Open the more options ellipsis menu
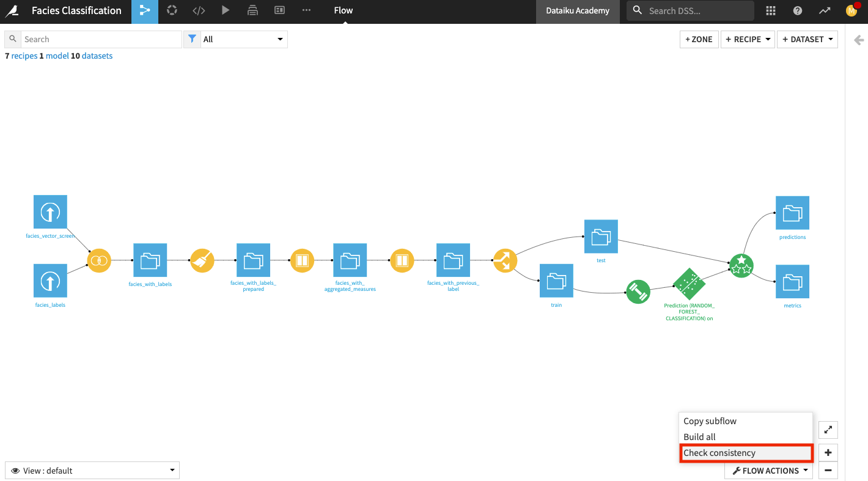 click(306, 10)
